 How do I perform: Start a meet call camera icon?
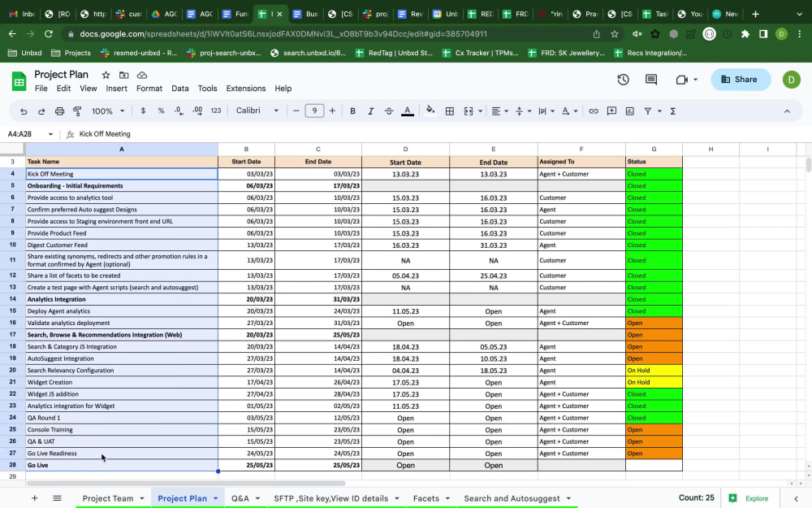point(681,80)
